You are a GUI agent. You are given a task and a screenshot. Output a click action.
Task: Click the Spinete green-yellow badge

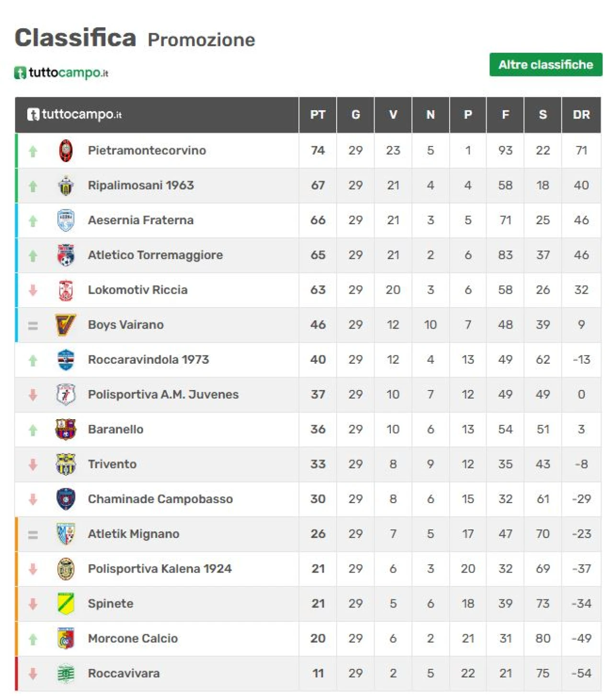click(66, 604)
